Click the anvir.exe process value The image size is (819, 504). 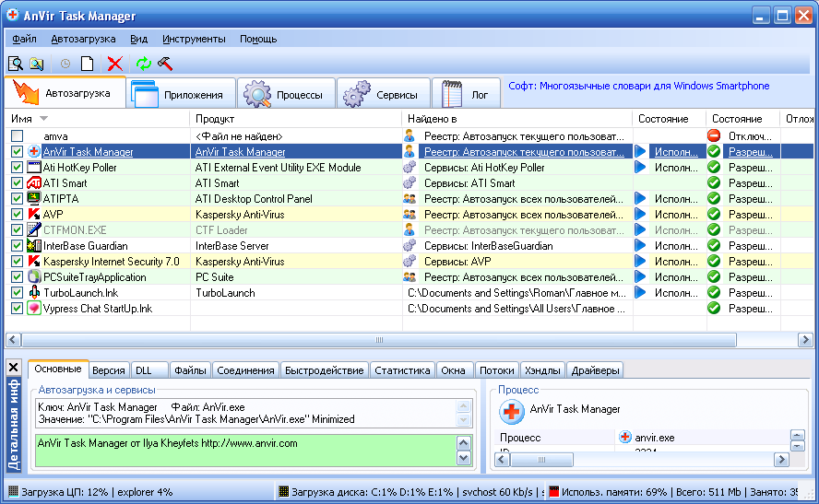654,438
